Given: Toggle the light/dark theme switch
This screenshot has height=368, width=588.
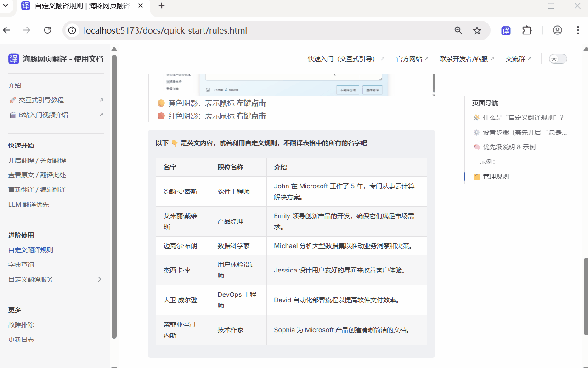Looking at the screenshot, I should (557, 59).
